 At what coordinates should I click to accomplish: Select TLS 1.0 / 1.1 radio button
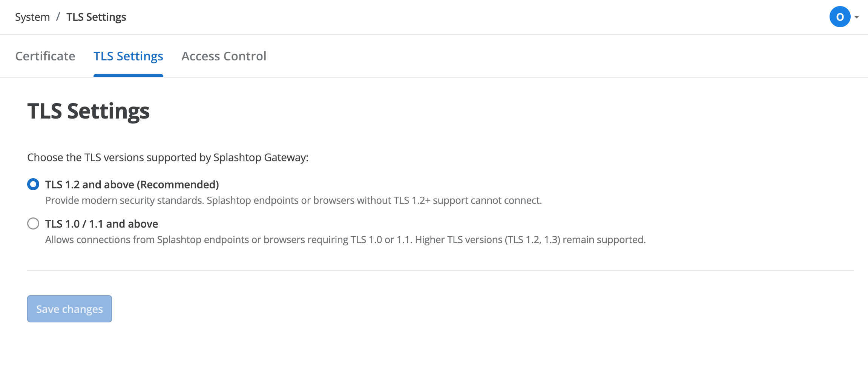[x=33, y=223]
